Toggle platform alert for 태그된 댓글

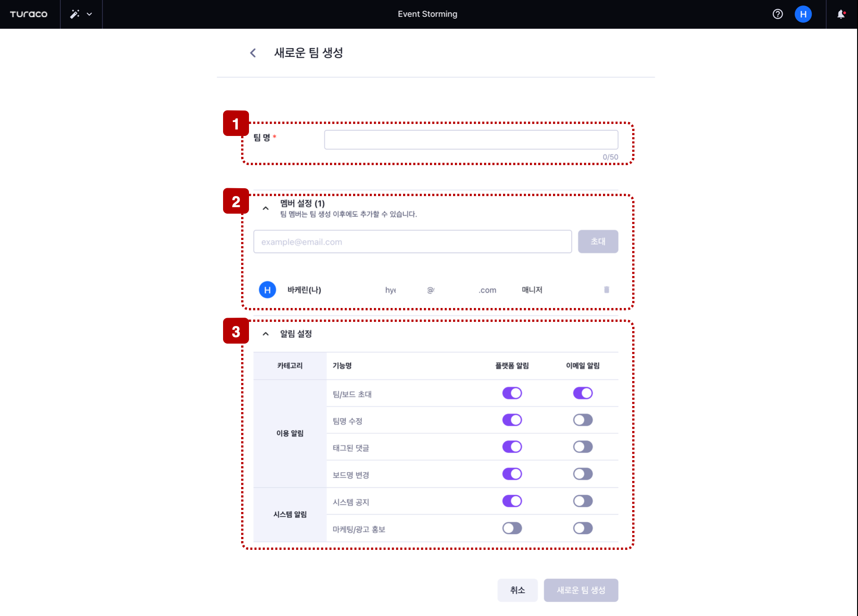point(512,447)
